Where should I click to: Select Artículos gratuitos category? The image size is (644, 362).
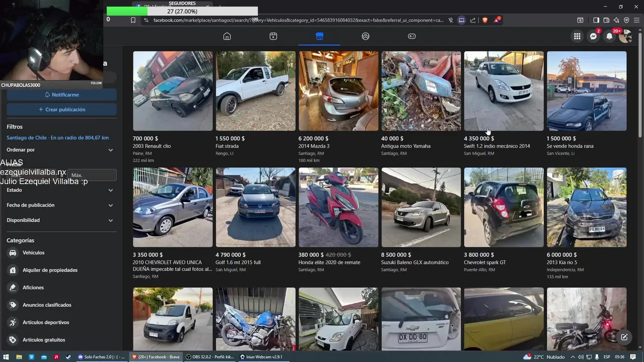coord(60,340)
